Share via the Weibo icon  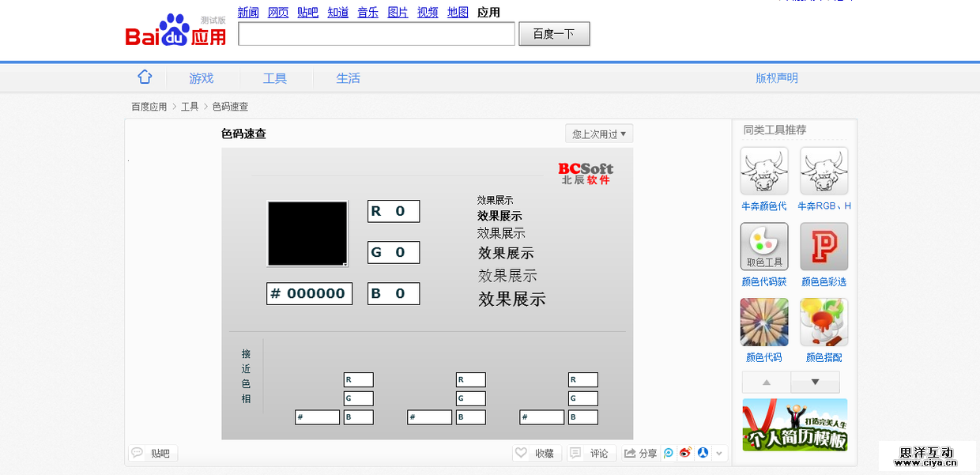685,453
